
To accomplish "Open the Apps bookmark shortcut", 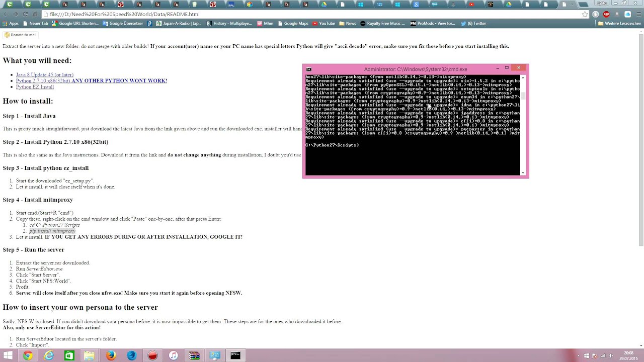I will [x=11, y=23].
